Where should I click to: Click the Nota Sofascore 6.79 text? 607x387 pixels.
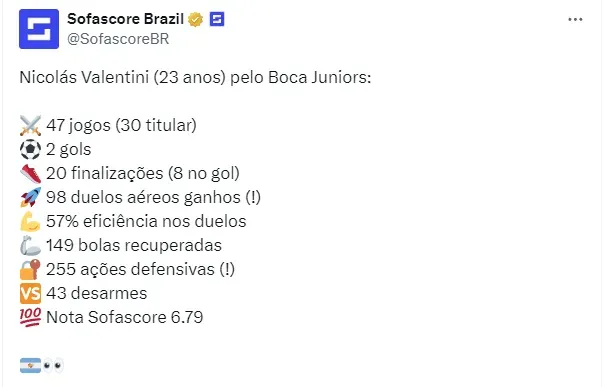125,317
